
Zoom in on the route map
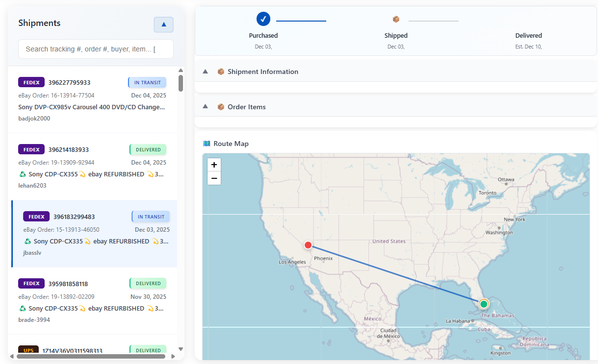pos(214,165)
